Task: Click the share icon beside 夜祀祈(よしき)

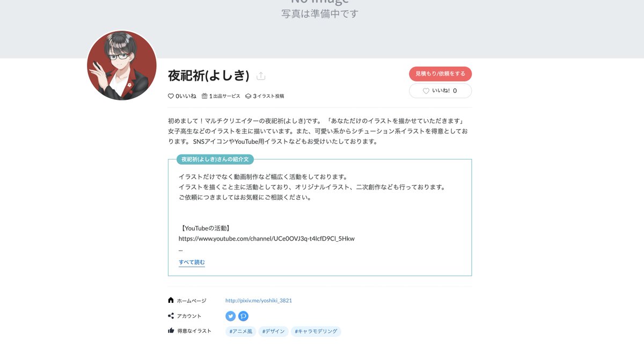Action: click(261, 76)
